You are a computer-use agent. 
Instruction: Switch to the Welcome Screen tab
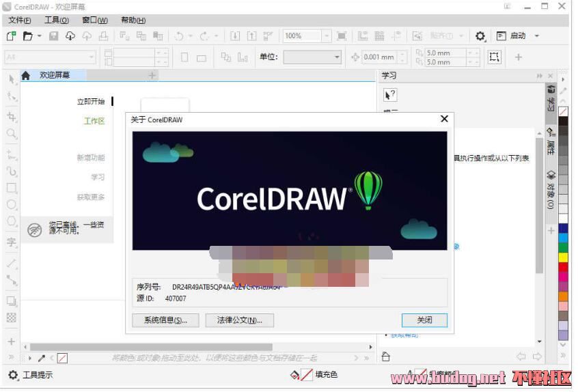(x=54, y=75)
